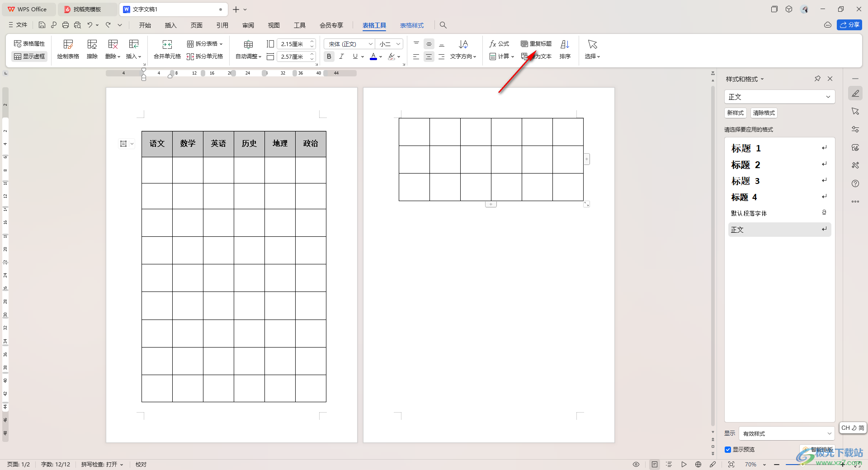
Task: Click the undo arrow
Action: click(90, 25)
